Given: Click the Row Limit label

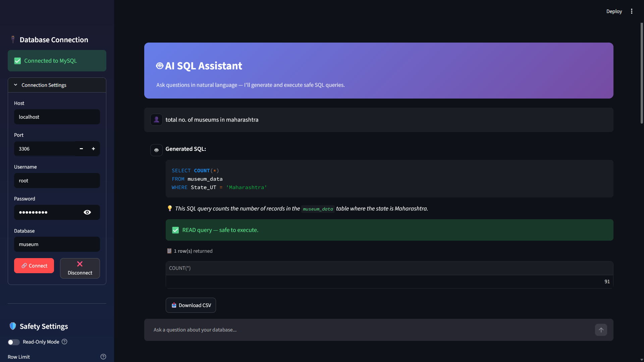Looking at the screenshot, I should pos(19,357).
